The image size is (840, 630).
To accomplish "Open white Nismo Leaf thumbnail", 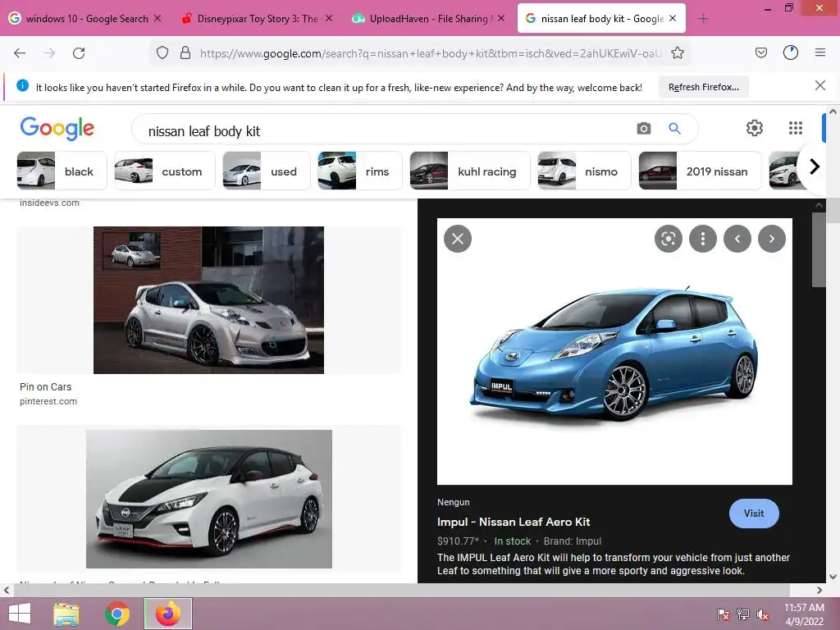I will [209, 499].
